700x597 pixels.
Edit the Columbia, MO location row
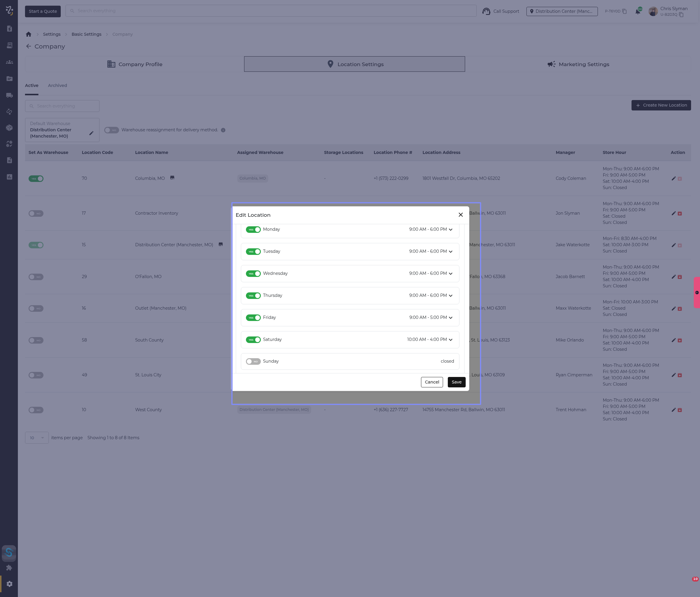(x=673, y=178)
